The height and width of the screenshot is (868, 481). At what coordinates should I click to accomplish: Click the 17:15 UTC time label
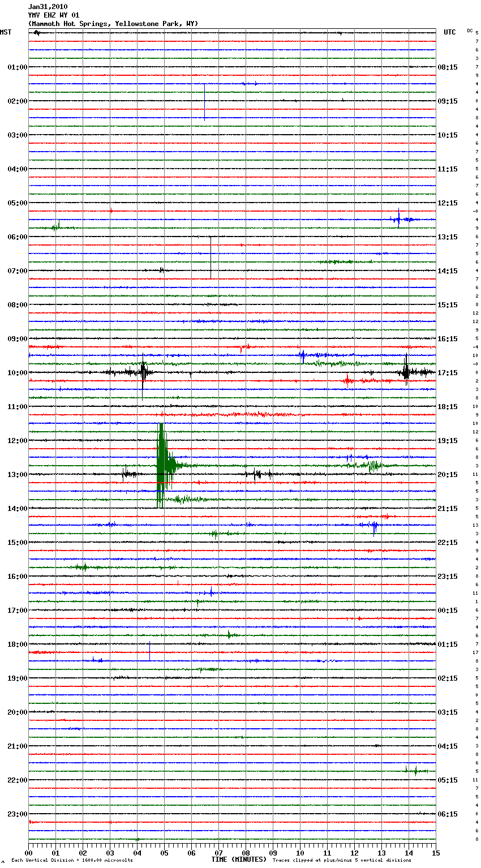(x=448, y=373)
